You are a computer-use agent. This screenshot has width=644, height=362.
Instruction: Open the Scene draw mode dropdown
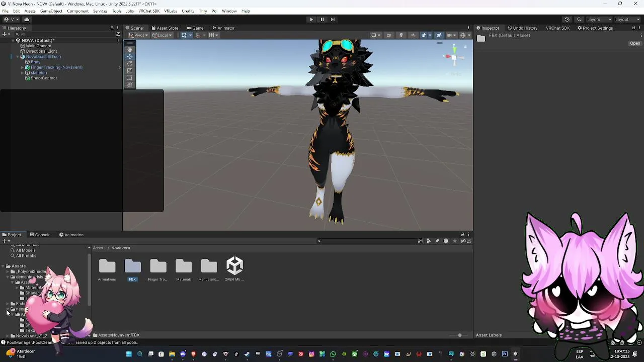375,35
